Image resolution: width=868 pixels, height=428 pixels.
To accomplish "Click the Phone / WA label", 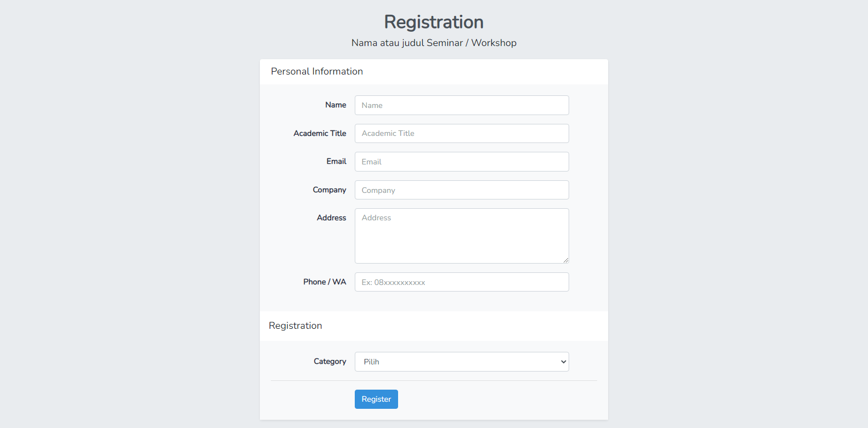I will pyautogui.click(x=325, y=282).
